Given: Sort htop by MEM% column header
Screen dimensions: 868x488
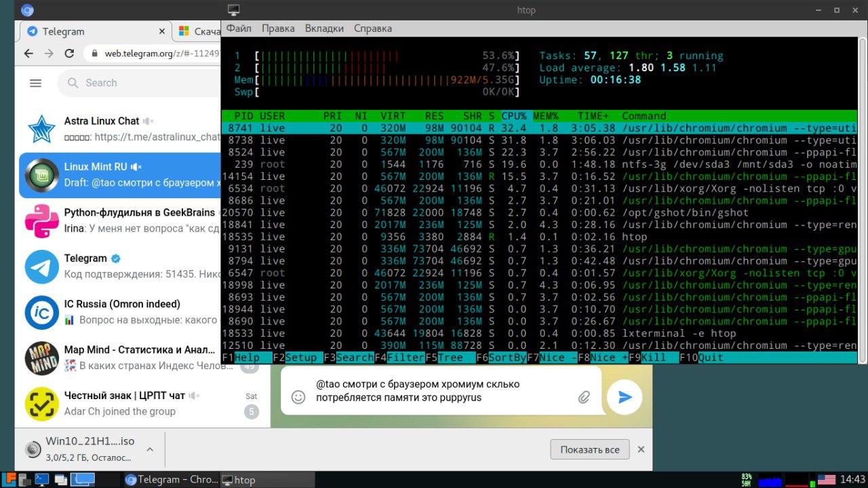Looking at the screenshot, I should pyautogui.click(x=545, y=116).
